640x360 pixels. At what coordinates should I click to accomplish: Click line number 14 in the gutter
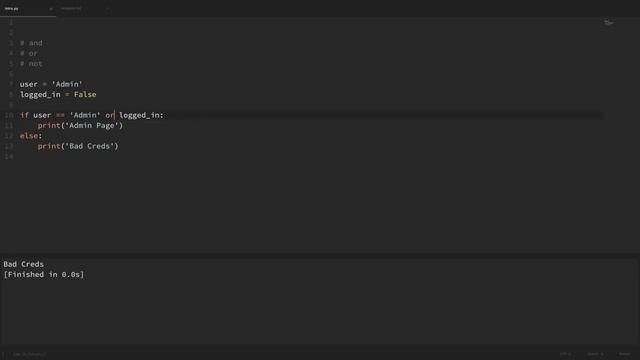tap(9, 156)
